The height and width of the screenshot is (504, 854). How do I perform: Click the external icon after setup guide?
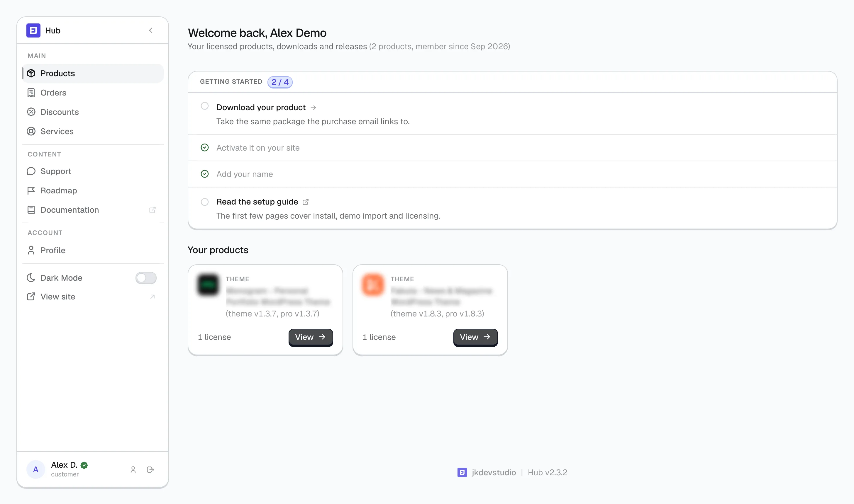(306, 202)
